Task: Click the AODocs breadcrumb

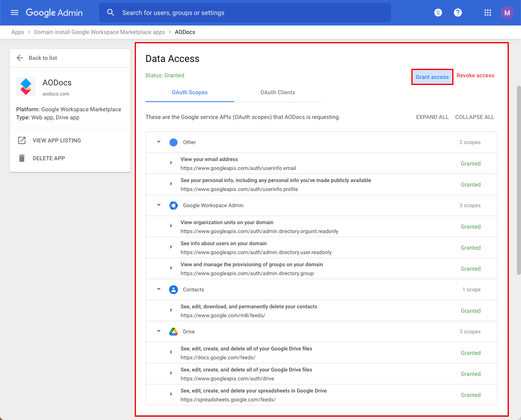Action: tap(185, 32)
